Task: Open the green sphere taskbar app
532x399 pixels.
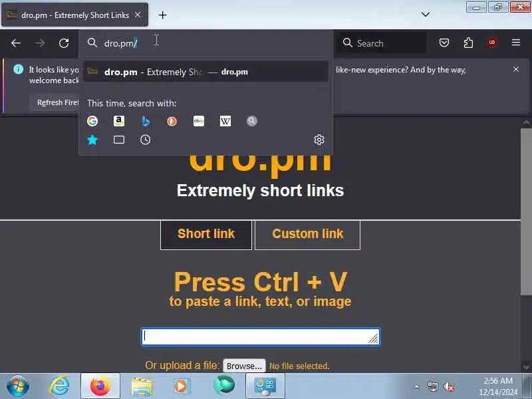Action: [x=224, y=386]
